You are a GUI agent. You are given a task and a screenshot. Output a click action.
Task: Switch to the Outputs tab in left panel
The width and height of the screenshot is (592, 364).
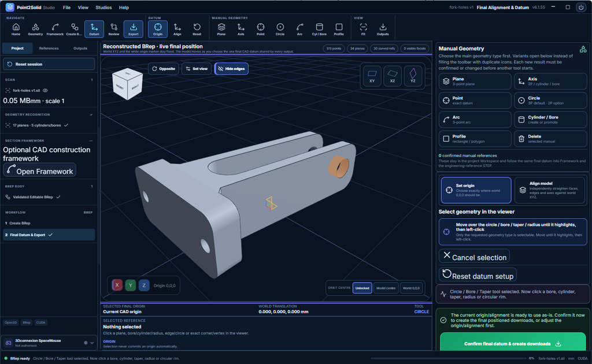(80, 49)
